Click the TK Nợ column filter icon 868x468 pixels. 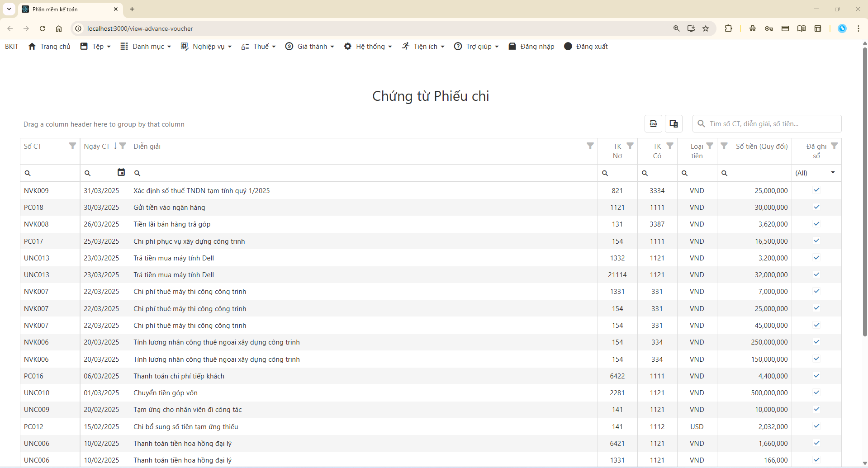click(630, 146)
